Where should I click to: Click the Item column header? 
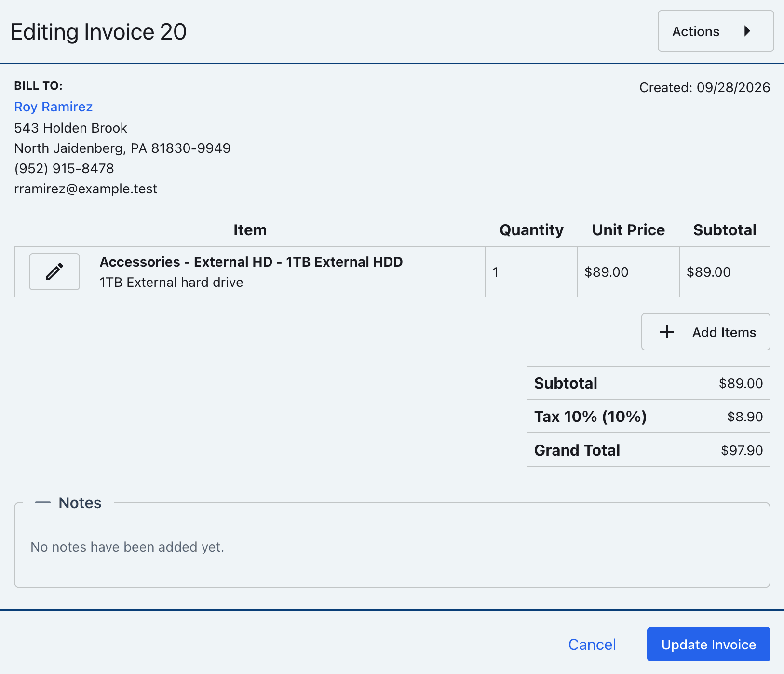click(x=250, y=230)
